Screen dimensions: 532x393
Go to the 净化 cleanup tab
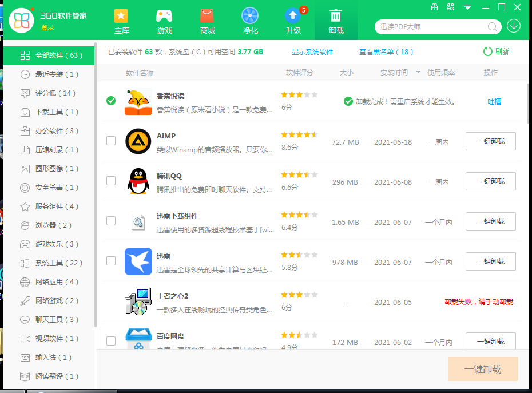click(251, 21)
